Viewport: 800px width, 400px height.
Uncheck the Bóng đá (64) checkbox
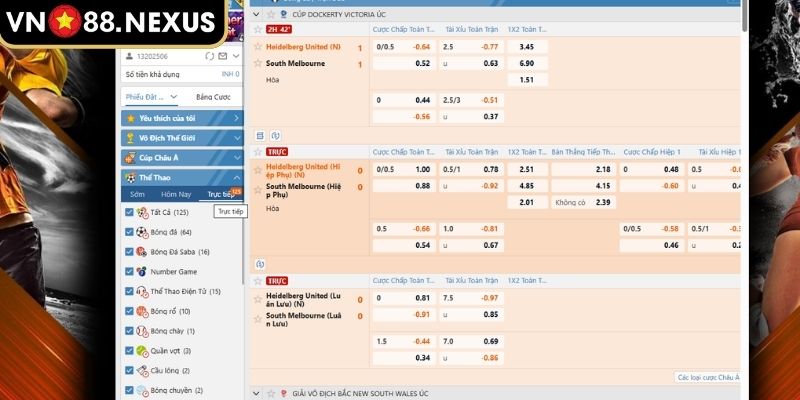click(129, 232)
